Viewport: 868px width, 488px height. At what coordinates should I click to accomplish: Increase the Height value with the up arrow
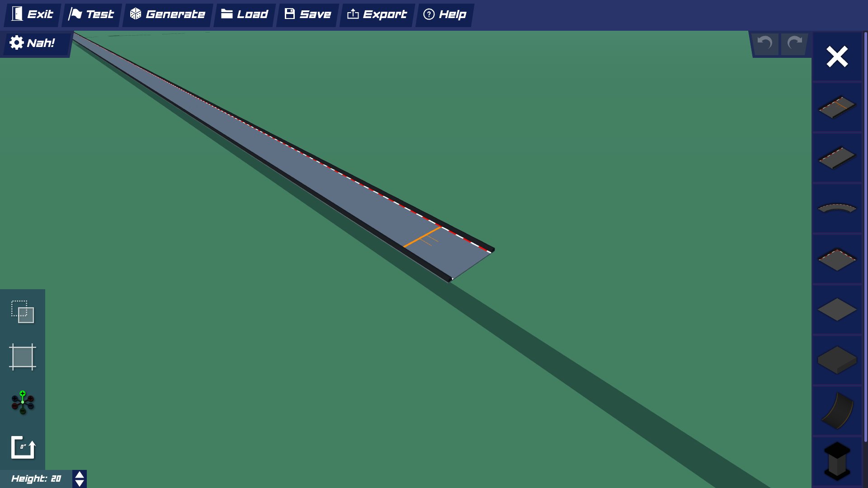79,475
